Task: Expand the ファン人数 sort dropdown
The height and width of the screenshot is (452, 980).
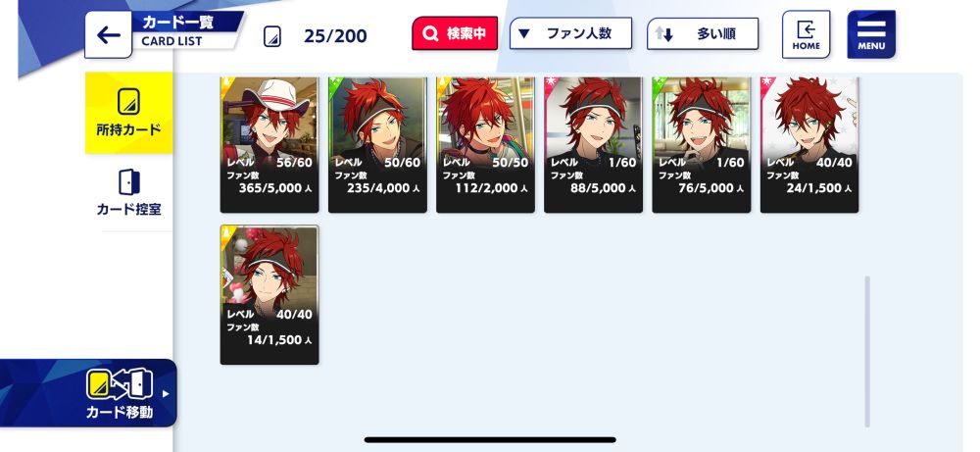Action: [x=570, y=33]
